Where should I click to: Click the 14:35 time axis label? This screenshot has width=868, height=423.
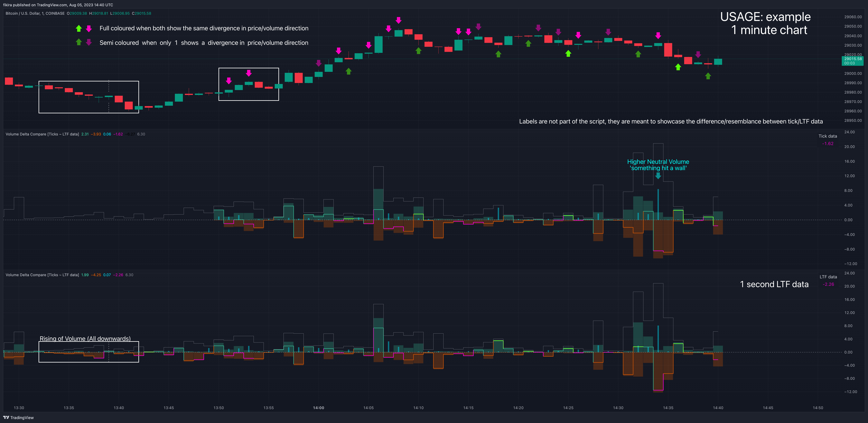668,408
